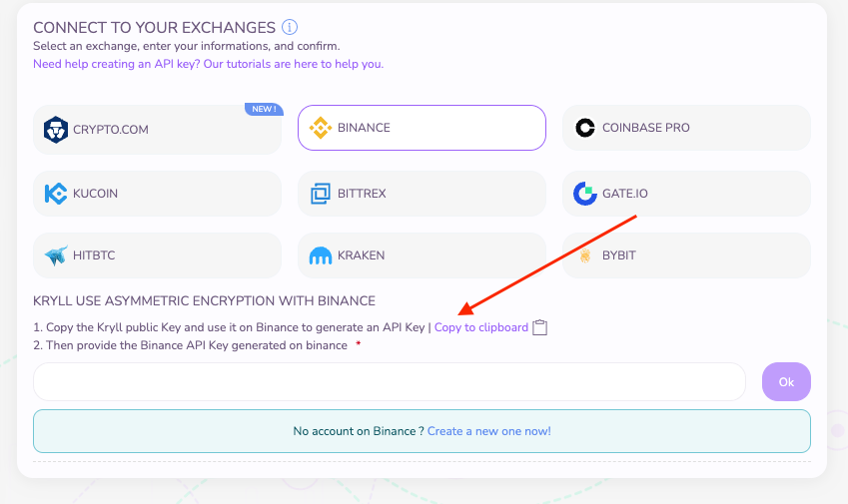Confirm with the Ok button
This screenshot has height=504, width=848.
[x=786, y=382]
